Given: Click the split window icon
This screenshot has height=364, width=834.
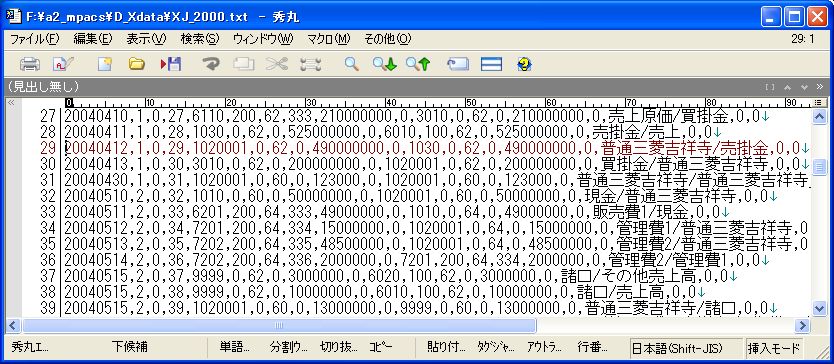Looking at the screenshot, I should 491,64.
